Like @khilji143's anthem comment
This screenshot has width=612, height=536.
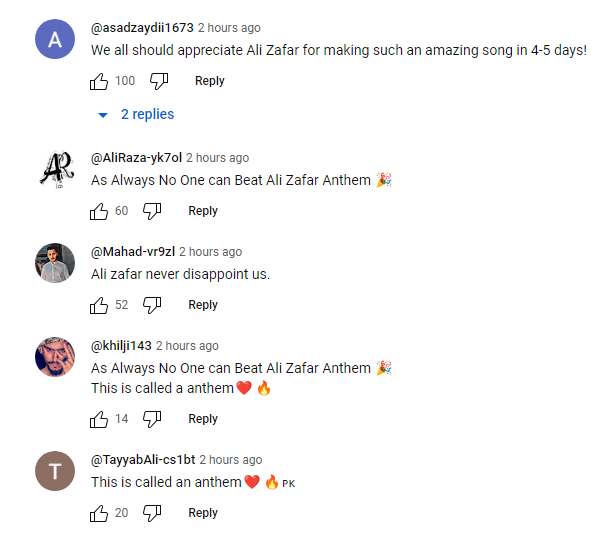coord(99,419)
